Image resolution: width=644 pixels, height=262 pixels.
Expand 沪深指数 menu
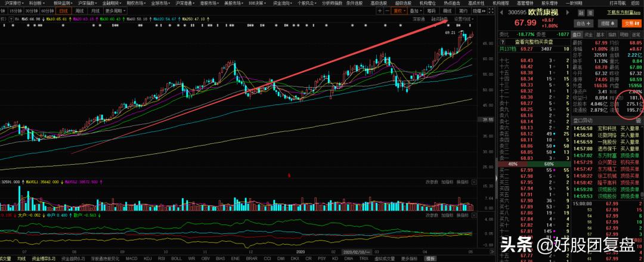click(87, 3)
